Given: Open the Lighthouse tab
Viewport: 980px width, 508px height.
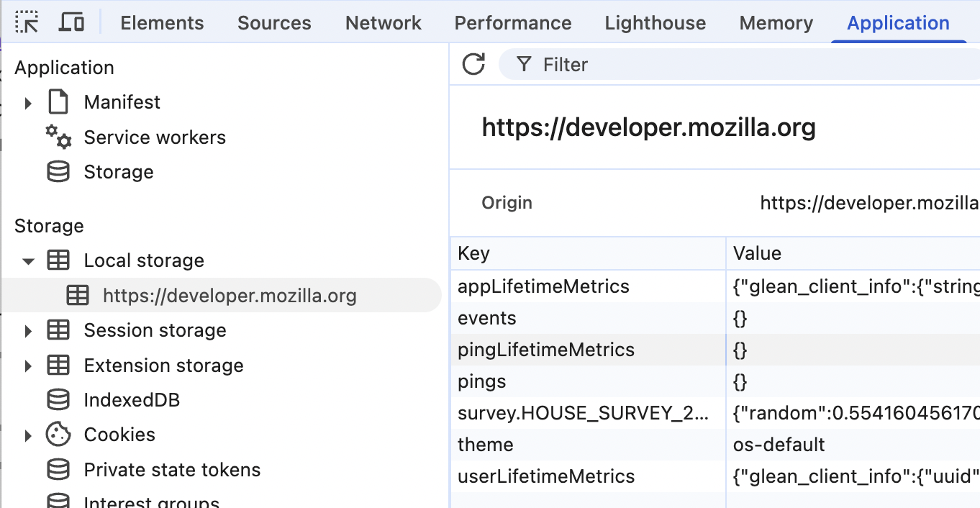Looking at the screenshot, I should pos(655,23).
